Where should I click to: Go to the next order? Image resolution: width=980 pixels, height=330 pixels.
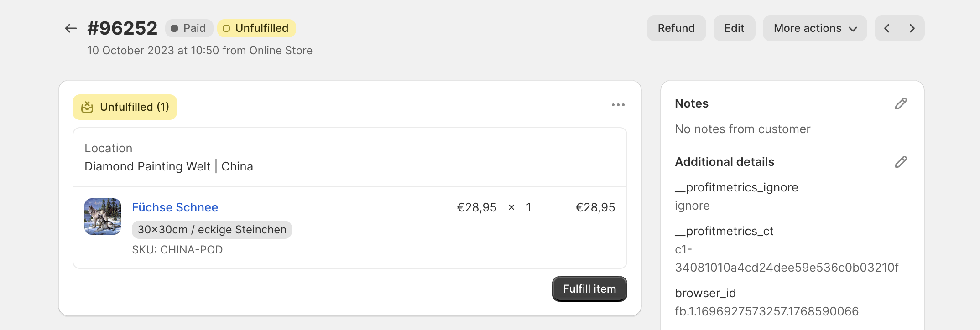(x=912, y=28)
